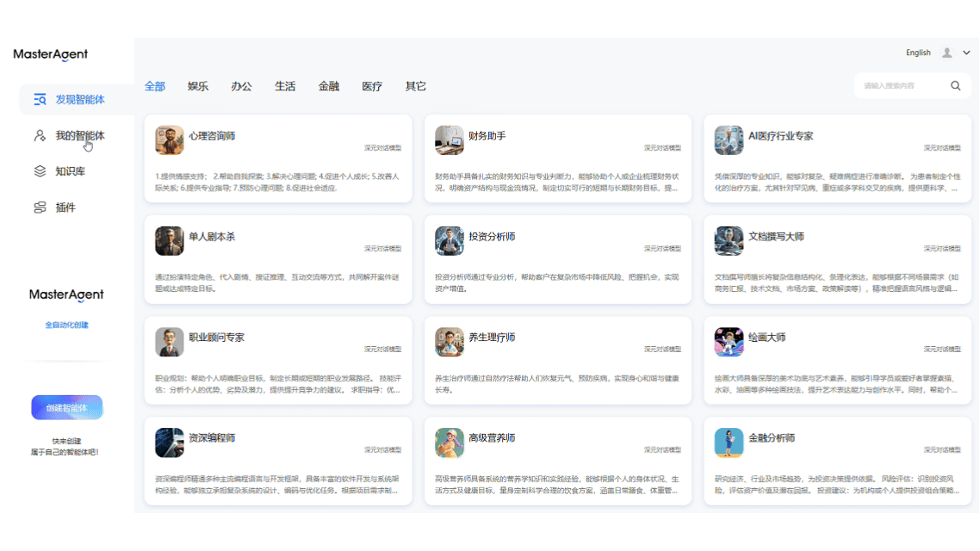Click the user avatar icon
The image size is (980, 551).
(x=948, y=52)
